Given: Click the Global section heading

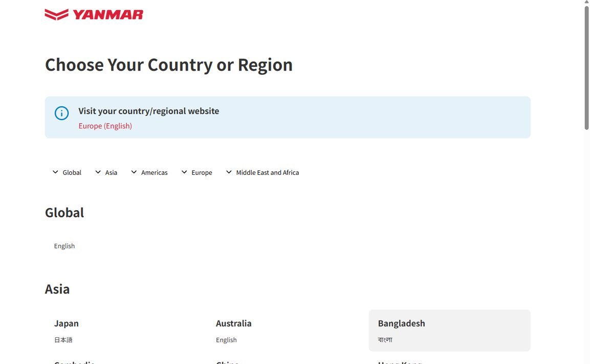Looking at the screenshot, I should 64,213.
